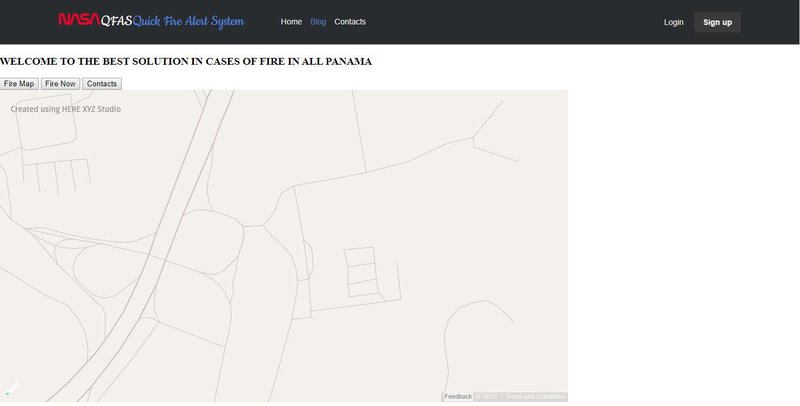Open map Terms and Conditions
The width and height of the screenshot is (800, 406).
pos(535,397)
